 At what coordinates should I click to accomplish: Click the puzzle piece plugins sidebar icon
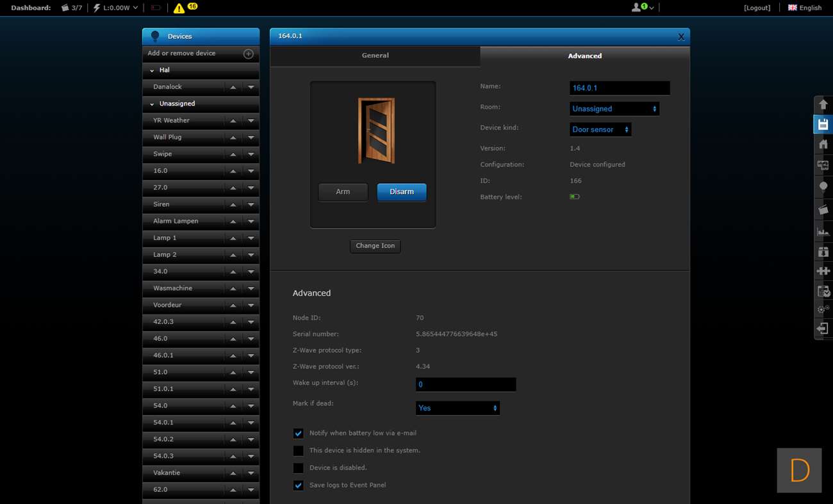tap(823, 272)
